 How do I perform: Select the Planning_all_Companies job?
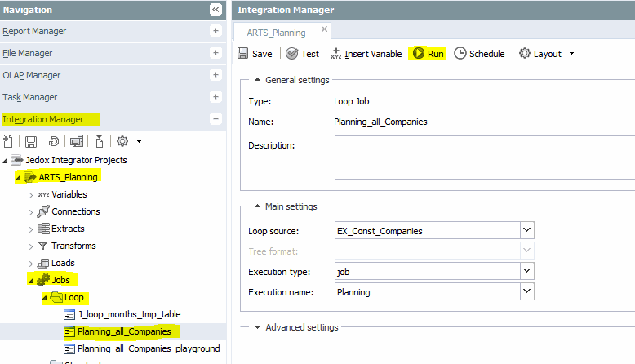click(124, 331)
